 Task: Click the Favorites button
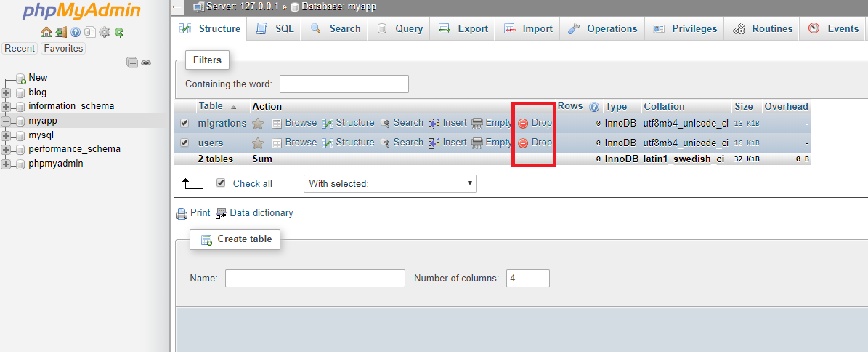click(x=64, y=49)
